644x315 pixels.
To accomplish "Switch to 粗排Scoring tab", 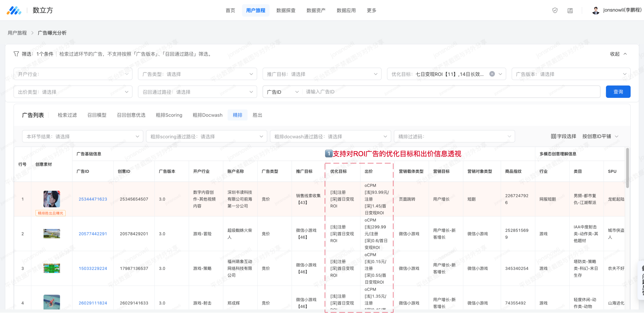I will click(x=169, y=115).
